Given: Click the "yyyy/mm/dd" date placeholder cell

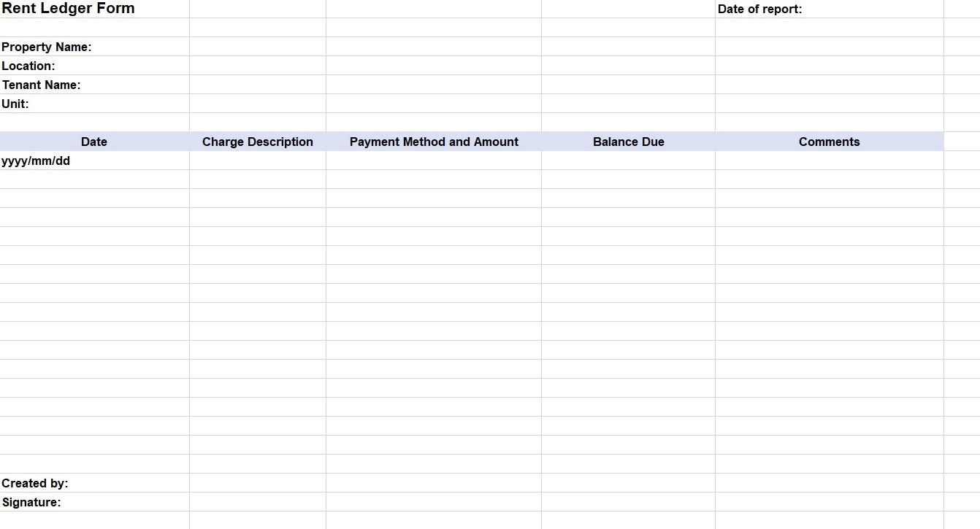Looking at the screenshot, I should pyautogui.click(x=93, y=161).
